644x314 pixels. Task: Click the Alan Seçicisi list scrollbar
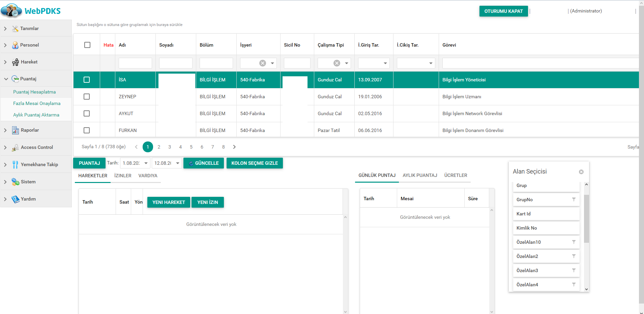(586, 219)
